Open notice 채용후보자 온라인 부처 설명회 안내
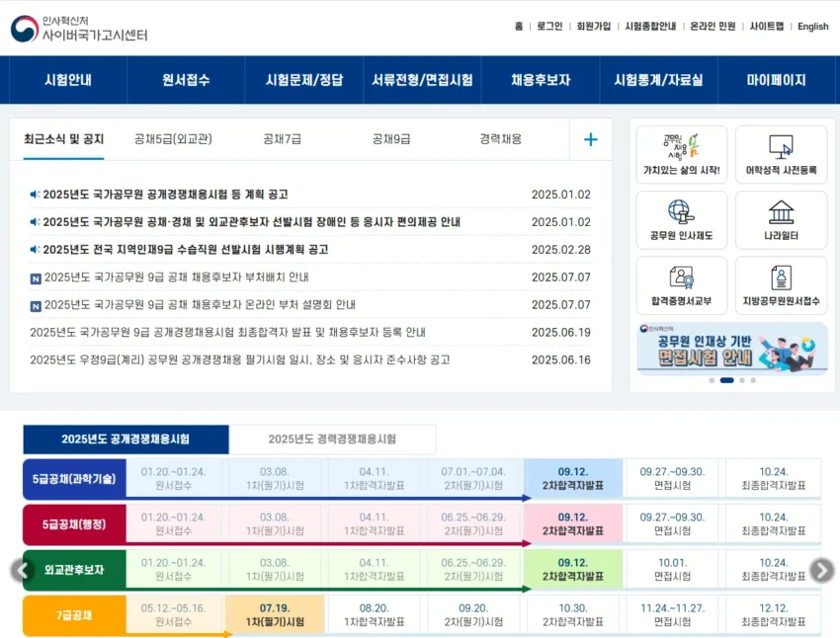840x638 pixels. tap(200, 304)
